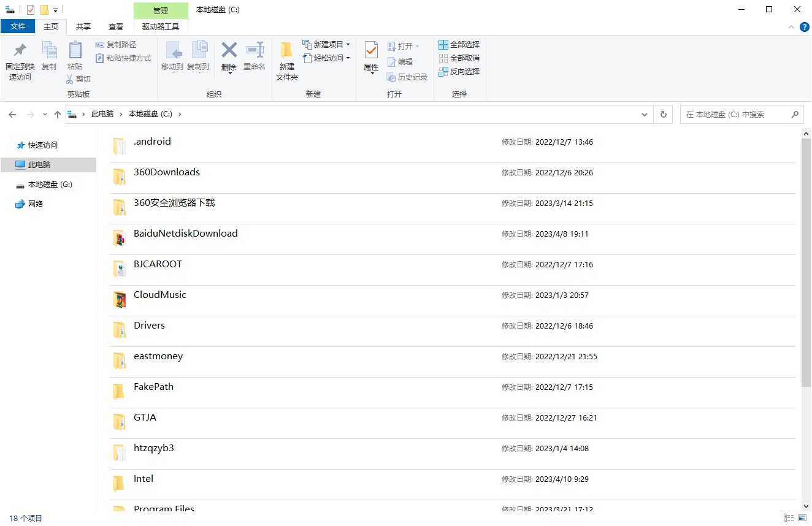812x526 pixels.
Task: Click the Pin to Quick Access icon
Action: [x=20, y=51]
